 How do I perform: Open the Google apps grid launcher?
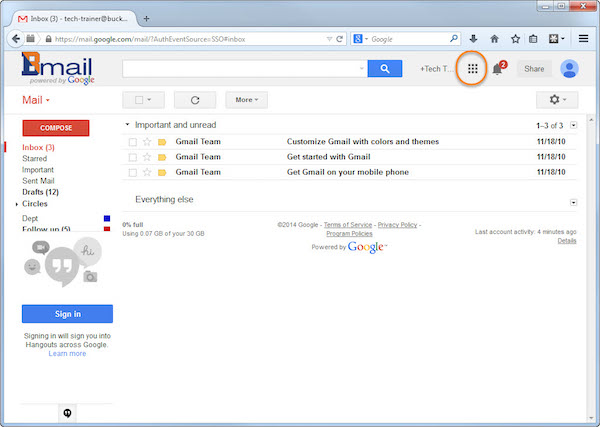tap(473, 69)
